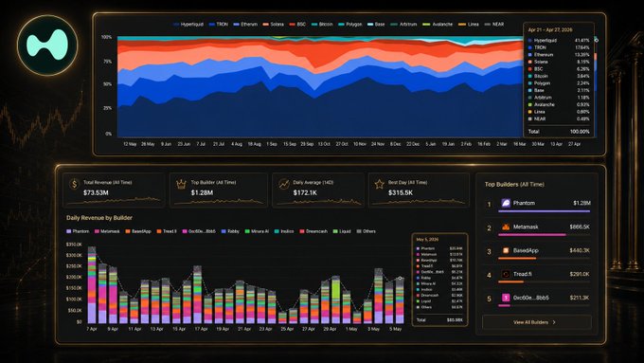
Task: Click the Phantom ghost icon in Top Builders
Action: pyautogui.click(x=506, y=203)
